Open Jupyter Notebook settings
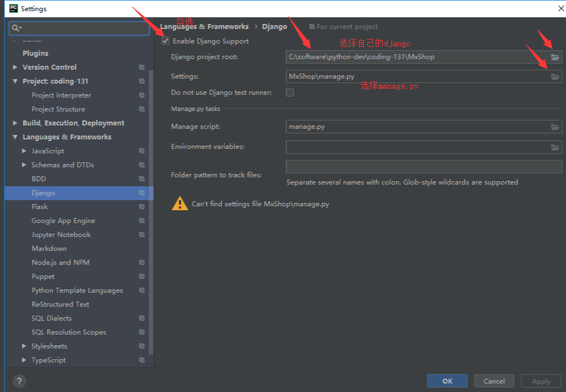 point(61,234)
